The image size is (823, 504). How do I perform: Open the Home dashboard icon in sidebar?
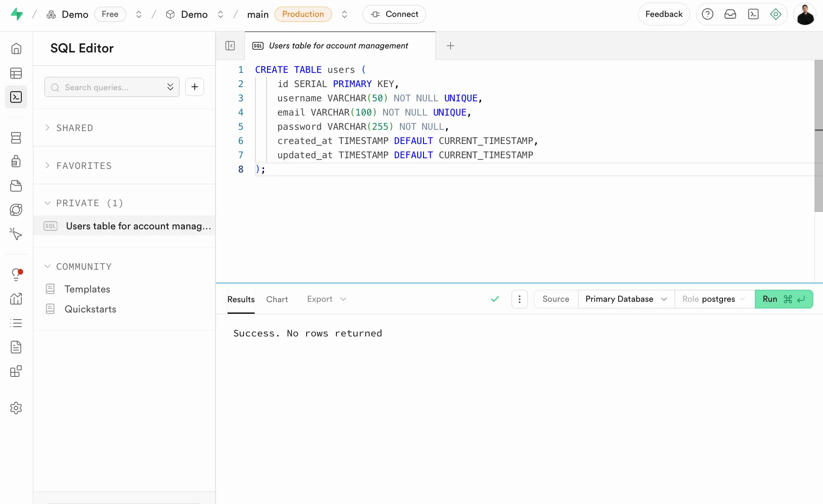pos(16,48)
